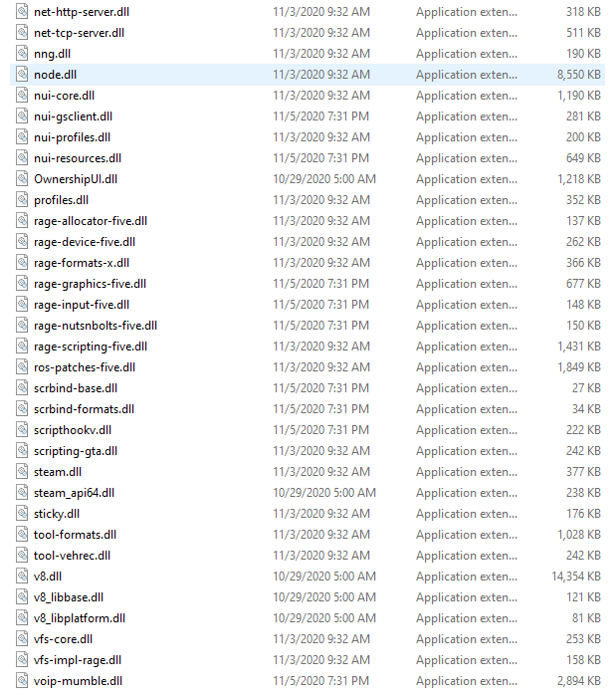Click the DLL icon beside net-tcp-server.dll
The image size is (616, 697).
point(22,33)
